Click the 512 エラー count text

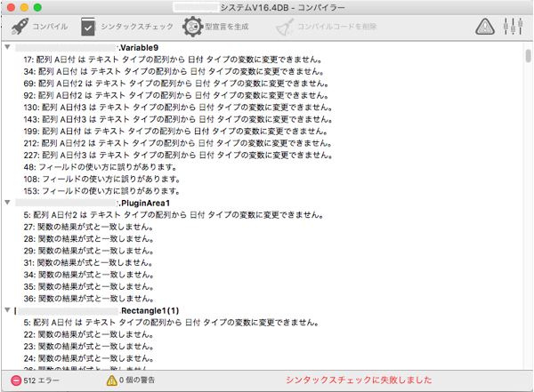point(41,380)
